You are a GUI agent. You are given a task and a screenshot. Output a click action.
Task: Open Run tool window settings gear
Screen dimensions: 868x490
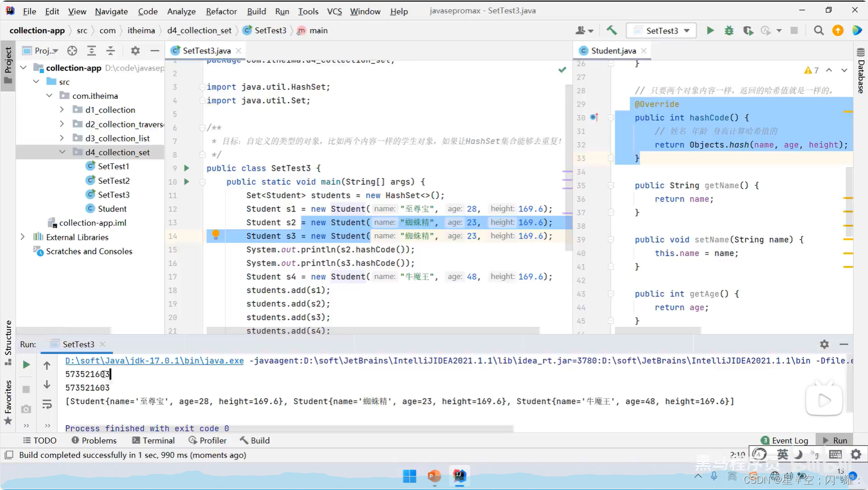click(x=824, y=344)
